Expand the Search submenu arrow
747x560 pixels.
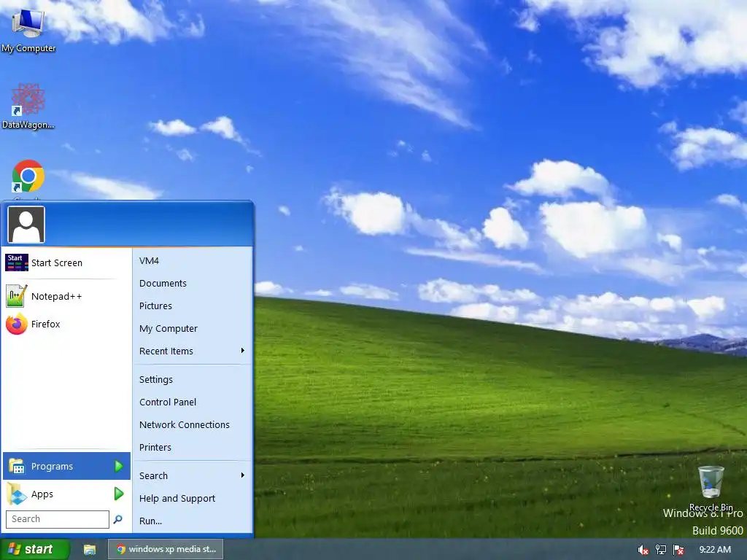tap(243, 475)
